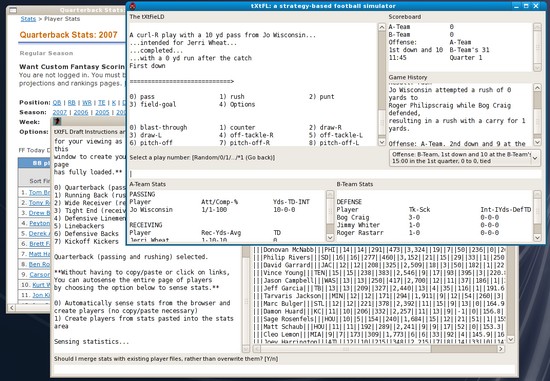Click B-Team Stats scroll down arrow

coord(537,238)
